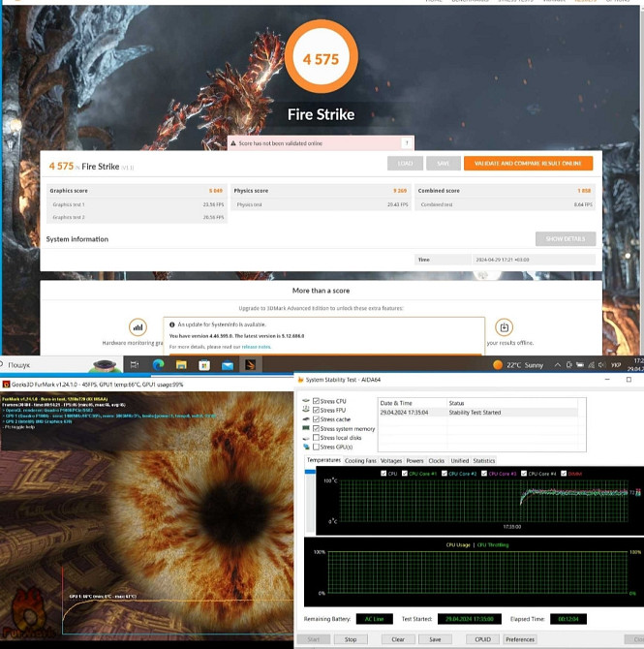This screenshot has width=644, height=649.
Task: Open the Mail app taskbar icon
Action: (x=228, y=365)
